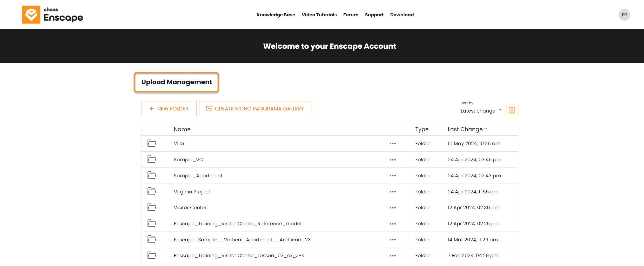
Task: Select the date 24 Apr 2024, 11:55 am
Action: pyautogui.click(x=473, y=192)
